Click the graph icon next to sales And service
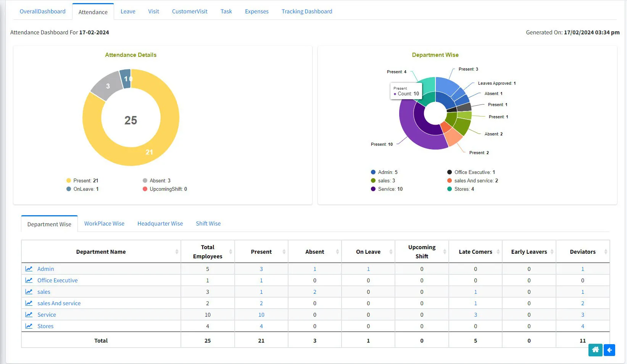 [29, 303]
